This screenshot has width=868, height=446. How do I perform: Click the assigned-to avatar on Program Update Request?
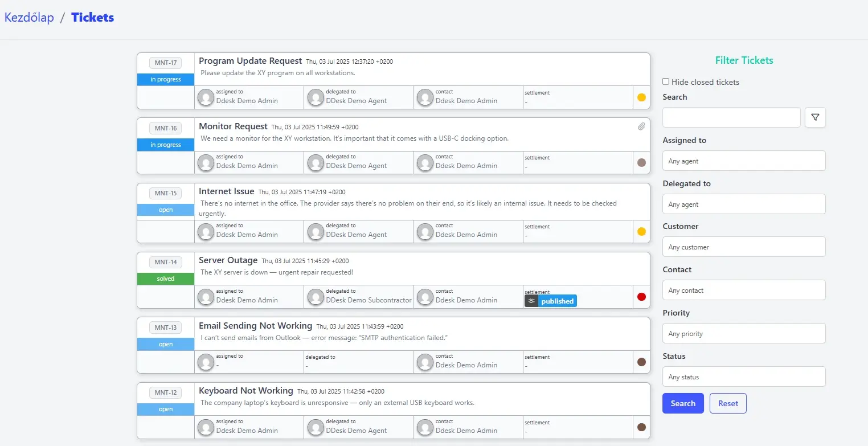[x=206, y=97]
